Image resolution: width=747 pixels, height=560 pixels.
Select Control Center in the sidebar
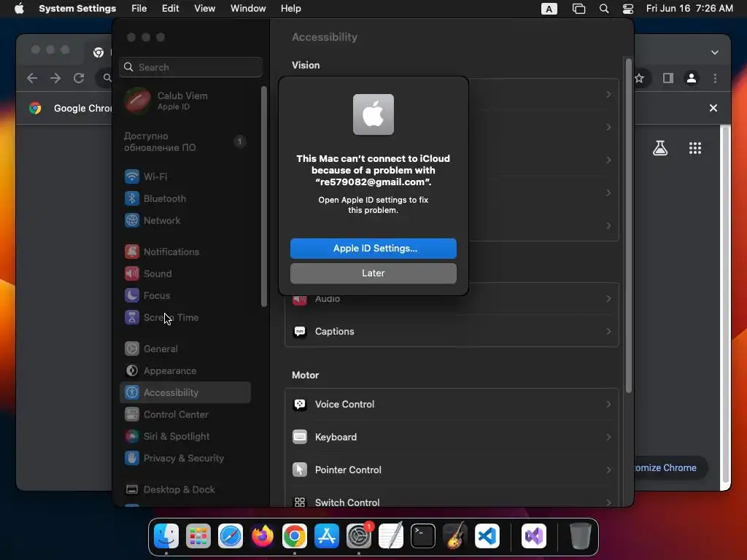click(x=185, y=415)
